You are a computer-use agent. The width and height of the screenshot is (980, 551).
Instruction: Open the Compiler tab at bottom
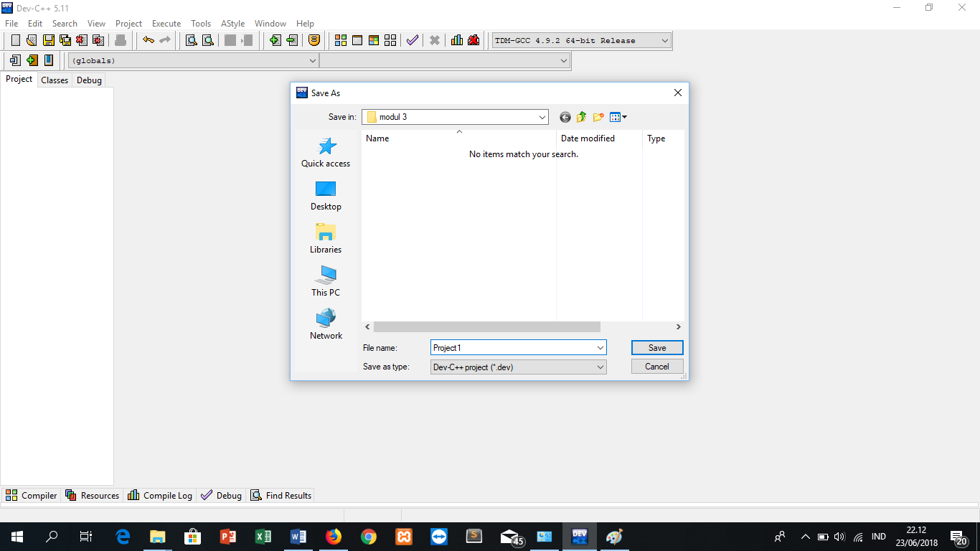point(32,495)
